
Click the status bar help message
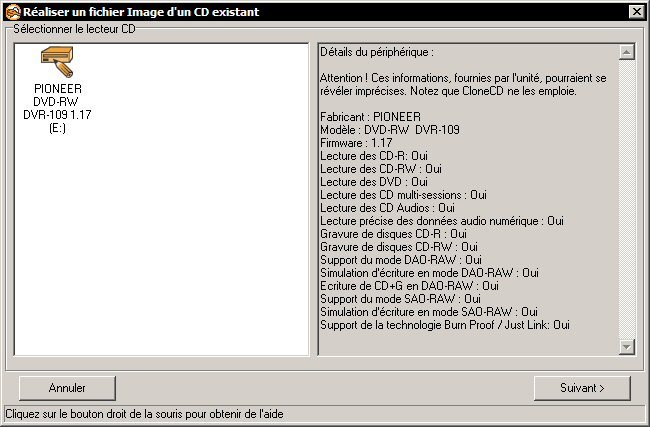click(x=144, y=414)
